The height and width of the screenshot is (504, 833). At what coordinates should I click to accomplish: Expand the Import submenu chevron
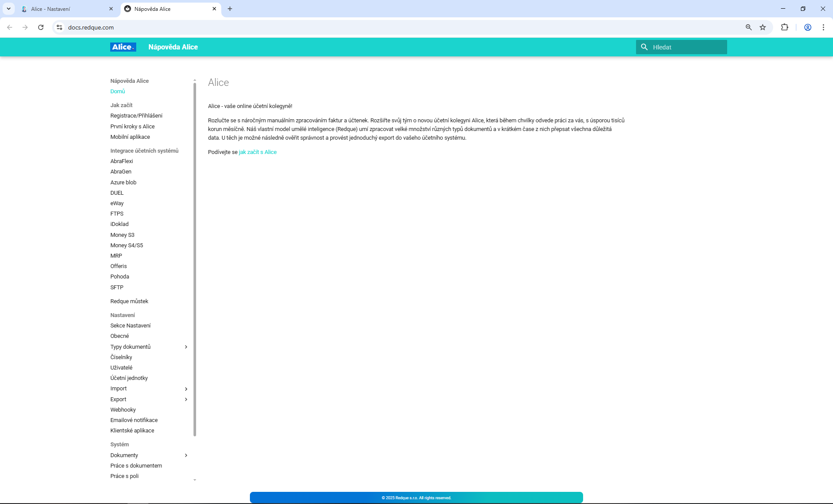(x=186, y=389)
